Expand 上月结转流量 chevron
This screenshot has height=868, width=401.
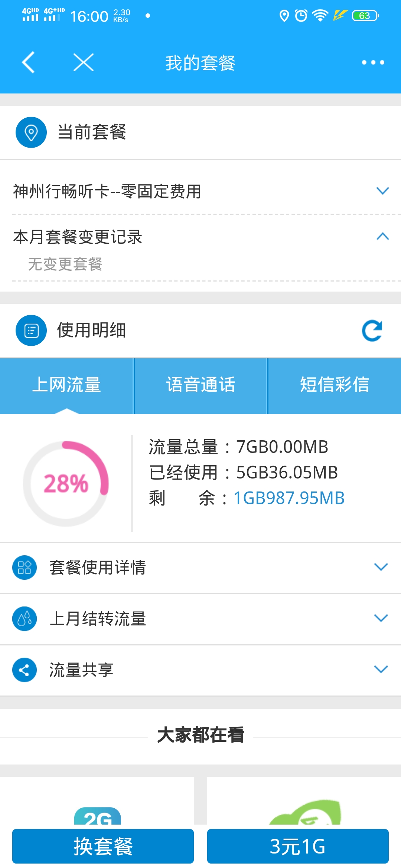381,618
